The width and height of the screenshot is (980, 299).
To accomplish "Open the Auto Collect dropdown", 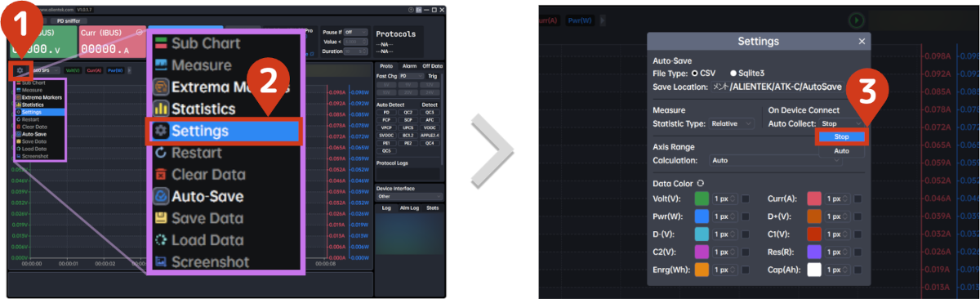I will pos(840,123).
